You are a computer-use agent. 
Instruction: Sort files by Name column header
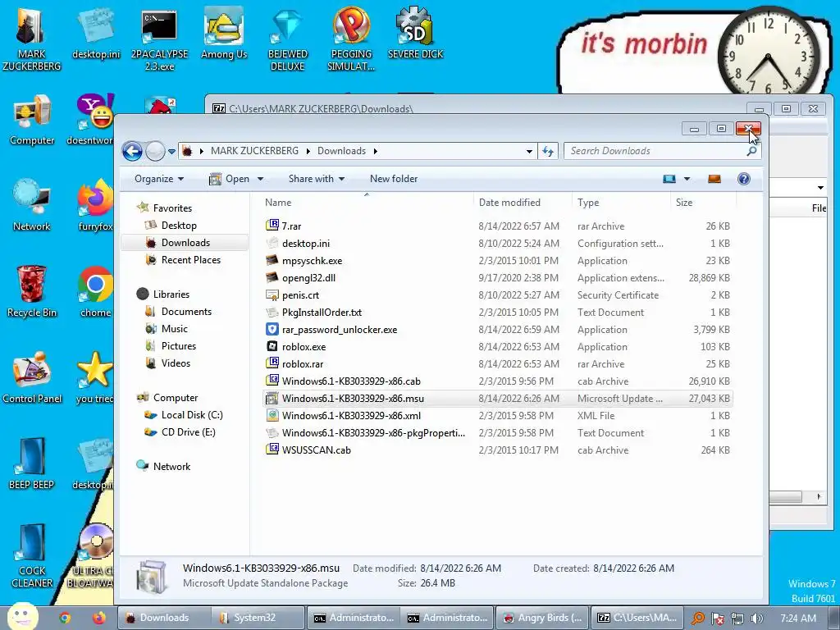367,203
